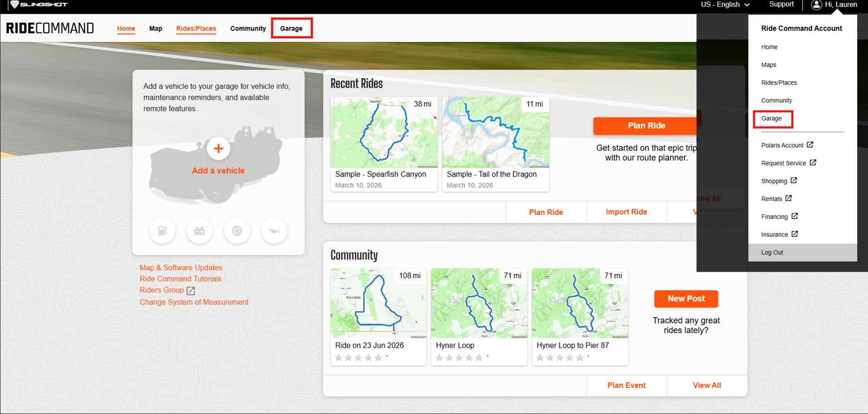The height and width of the screenshot is (414, 868).
Task: Select Garage in account menu
Action: [772, 119]
